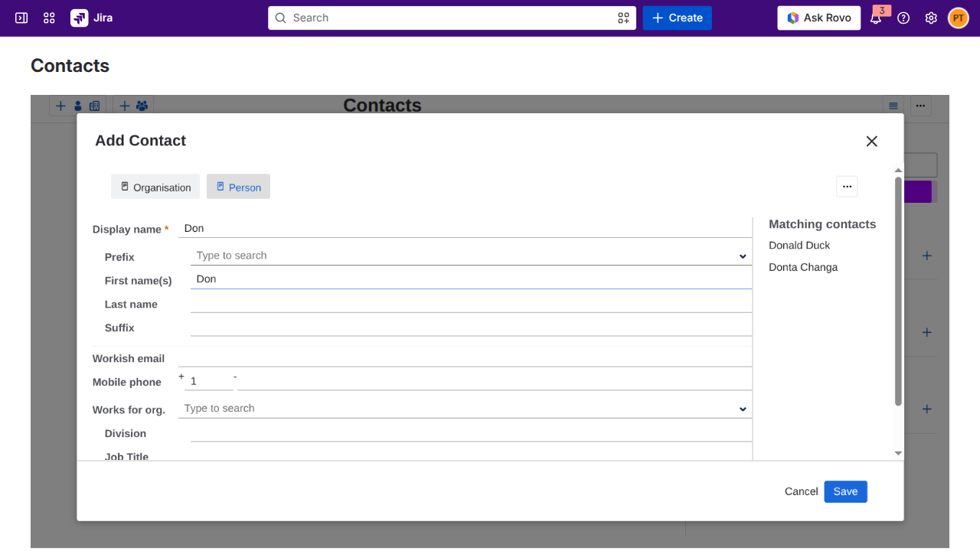Open Contacts page three-dot menu behind dialog
The height and width of the screenshot is (551, 980).
[x=920, y=106]
